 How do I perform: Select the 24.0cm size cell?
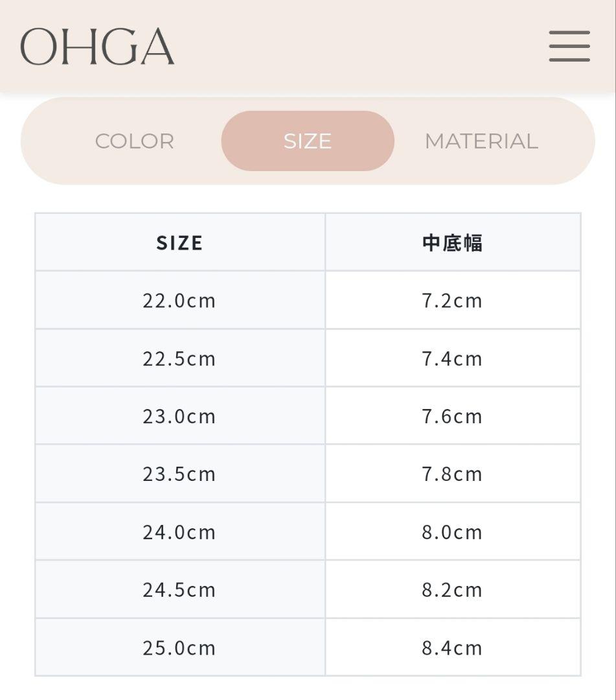point(180,531)
